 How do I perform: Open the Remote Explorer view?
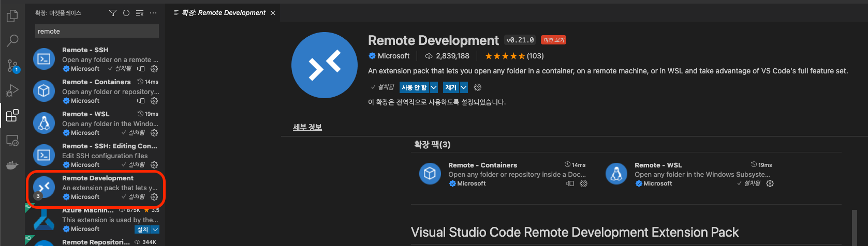[x=12, y=140]
